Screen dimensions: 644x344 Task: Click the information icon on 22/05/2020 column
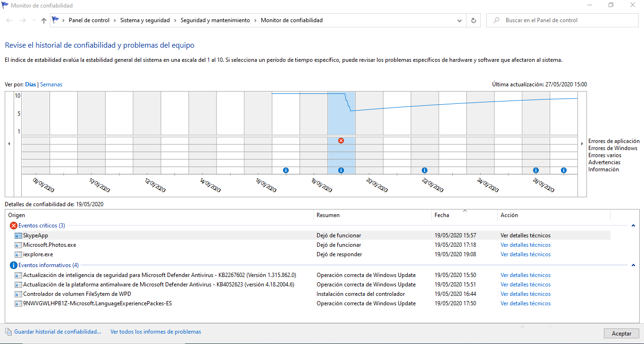[x=424, y=170]
